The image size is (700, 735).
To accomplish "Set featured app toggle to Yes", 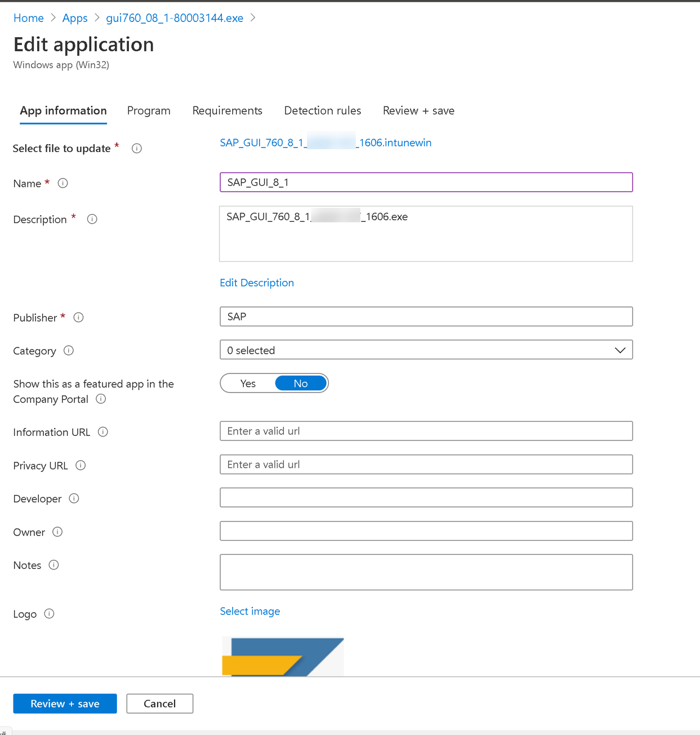I will pyautogui.click(x=248, y=383).
